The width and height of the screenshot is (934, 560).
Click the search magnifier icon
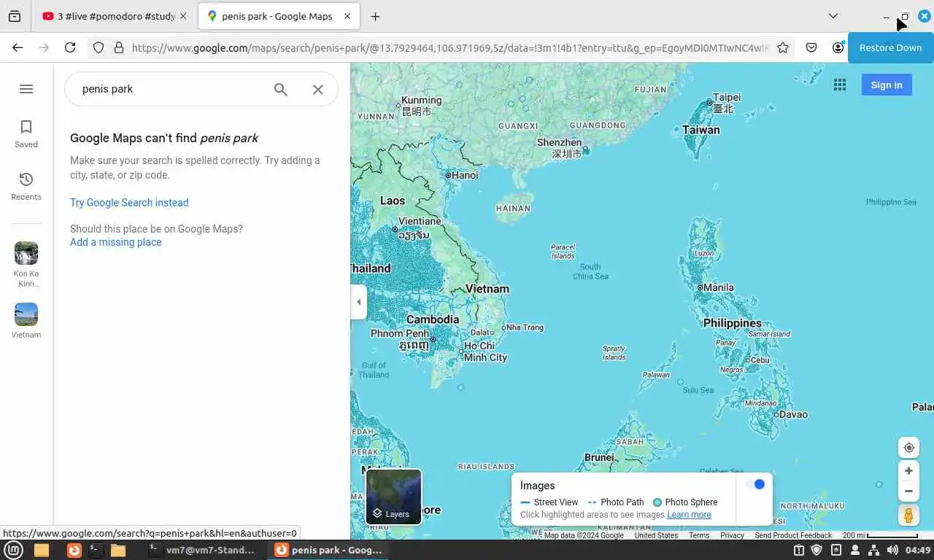281,89
